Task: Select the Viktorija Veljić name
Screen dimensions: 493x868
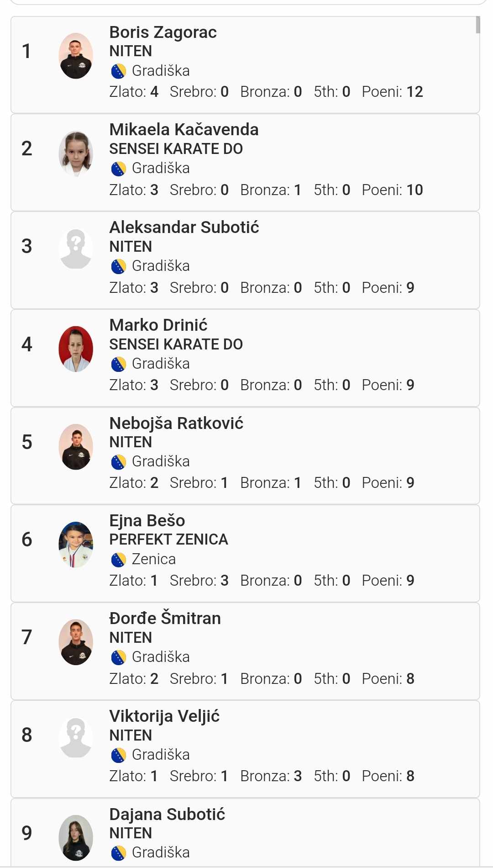Action: [x=164, y=716]
